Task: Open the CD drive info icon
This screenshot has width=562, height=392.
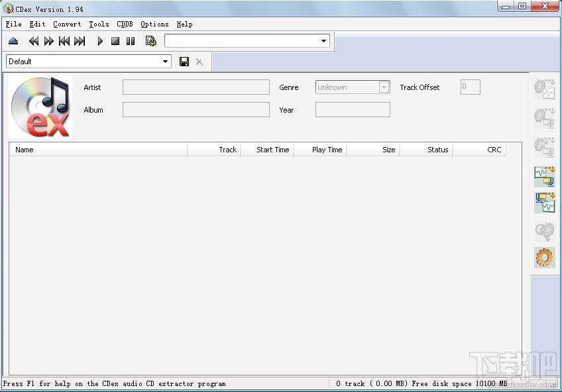Action: pyautogui.click(x=151, y=41)
